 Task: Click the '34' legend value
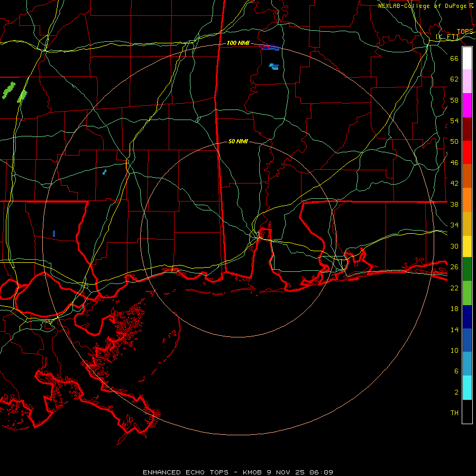454,225
